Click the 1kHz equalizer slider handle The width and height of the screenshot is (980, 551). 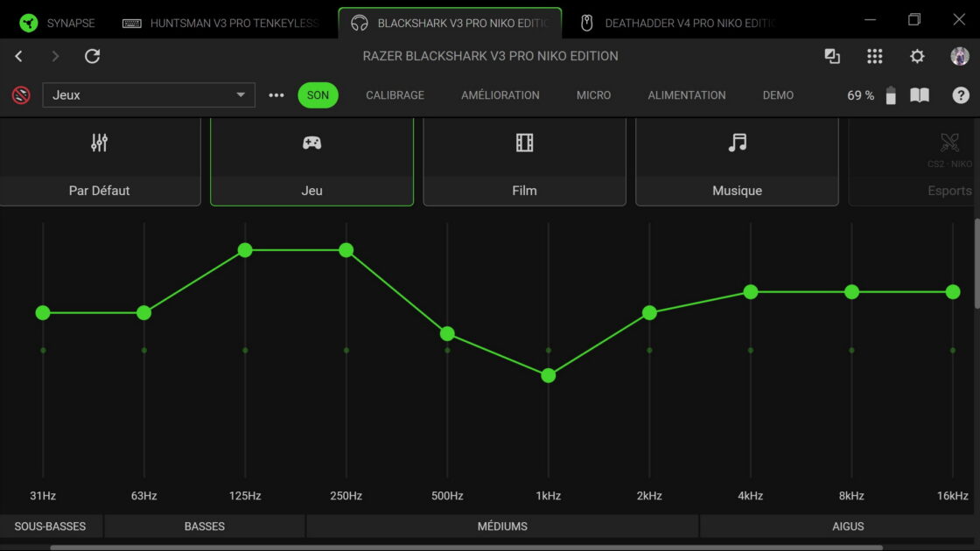coord(548,375)
